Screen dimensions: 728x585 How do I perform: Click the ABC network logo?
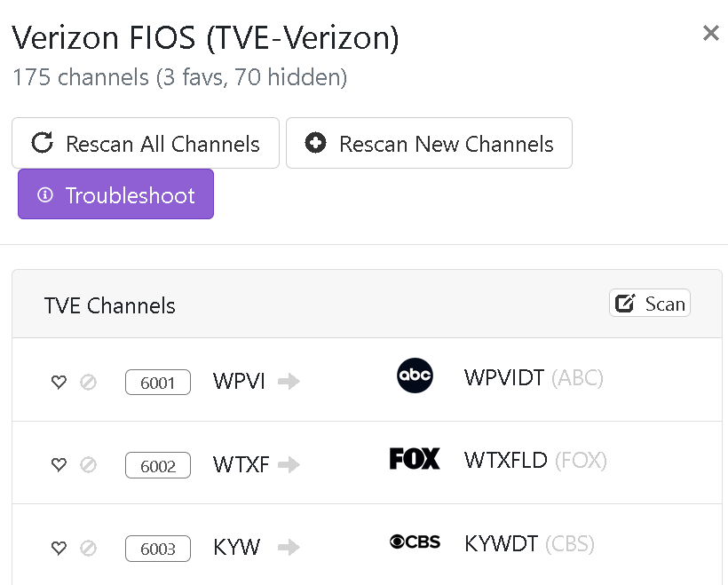pyautogui.click(x=415, y=376)
